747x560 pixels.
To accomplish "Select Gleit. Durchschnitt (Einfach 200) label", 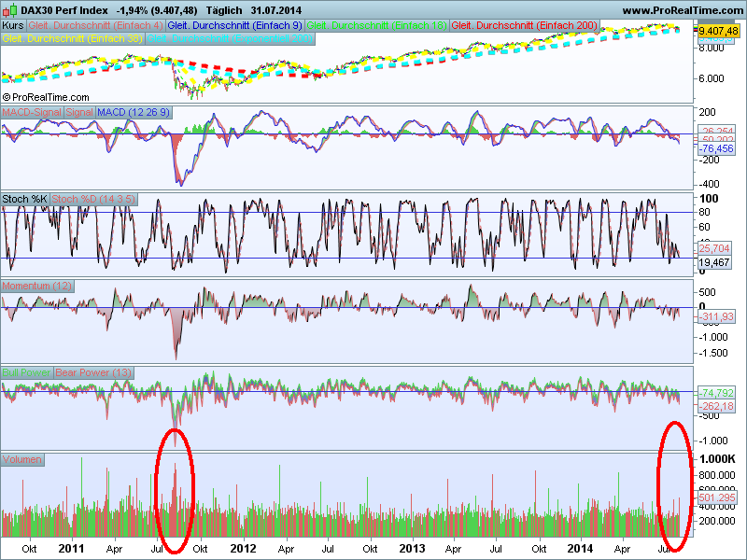I will 524,25.
